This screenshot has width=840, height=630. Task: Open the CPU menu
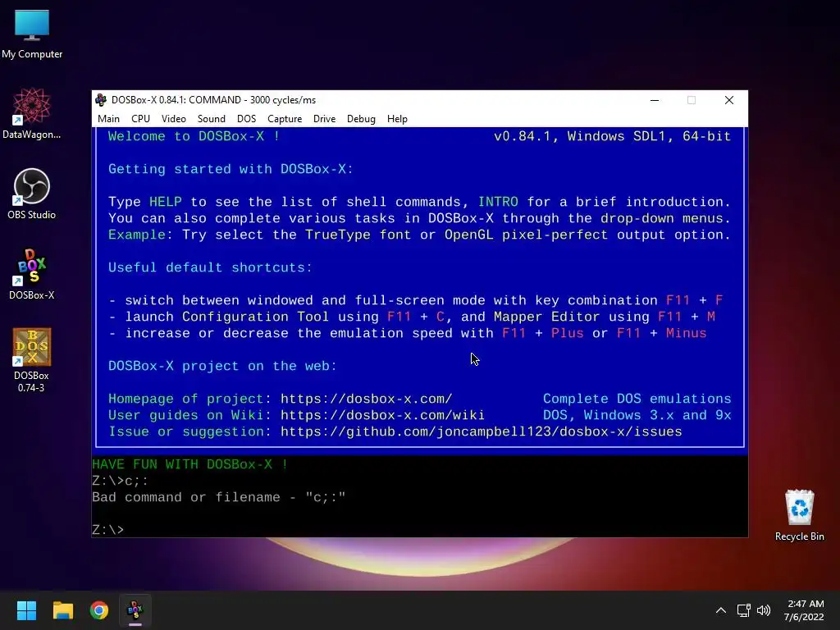(140, 119)
